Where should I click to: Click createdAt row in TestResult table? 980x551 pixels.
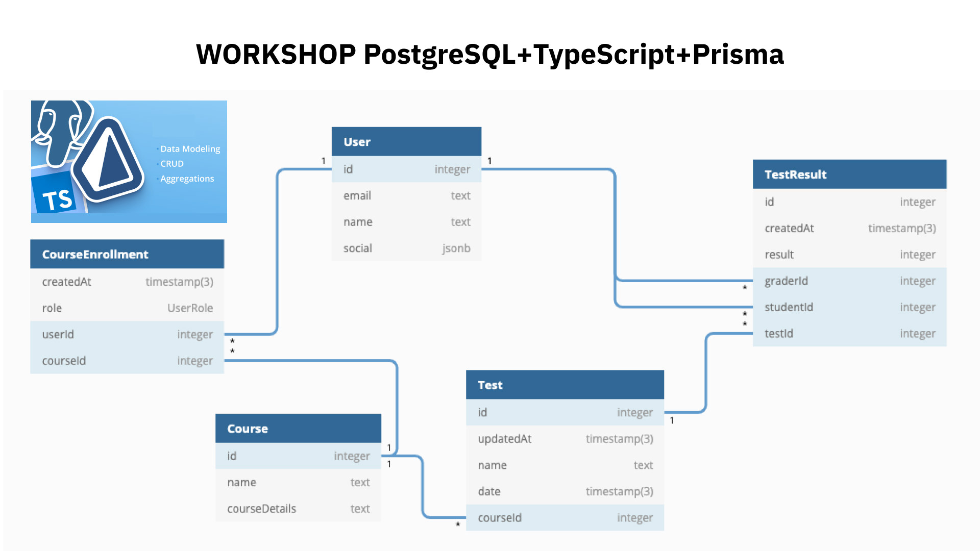tap(850, 228)
